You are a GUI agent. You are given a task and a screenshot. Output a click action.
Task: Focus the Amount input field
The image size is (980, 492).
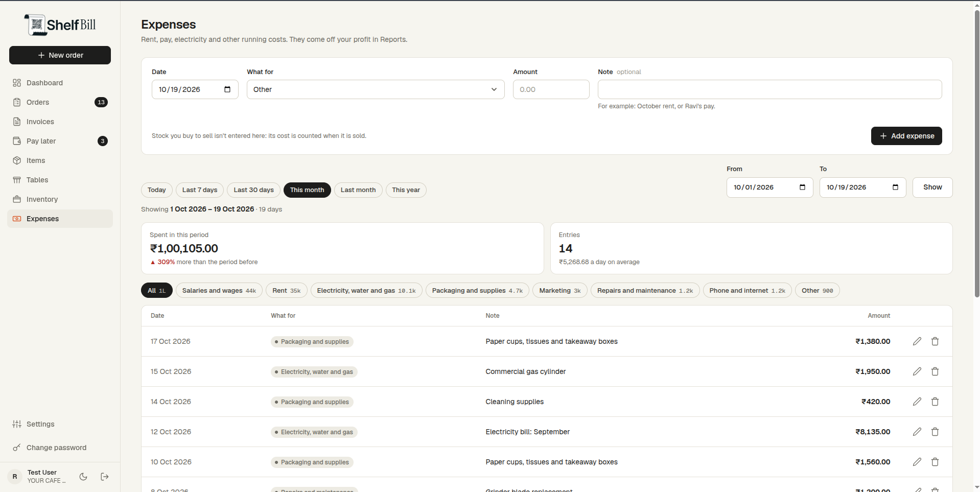(551, 89)
